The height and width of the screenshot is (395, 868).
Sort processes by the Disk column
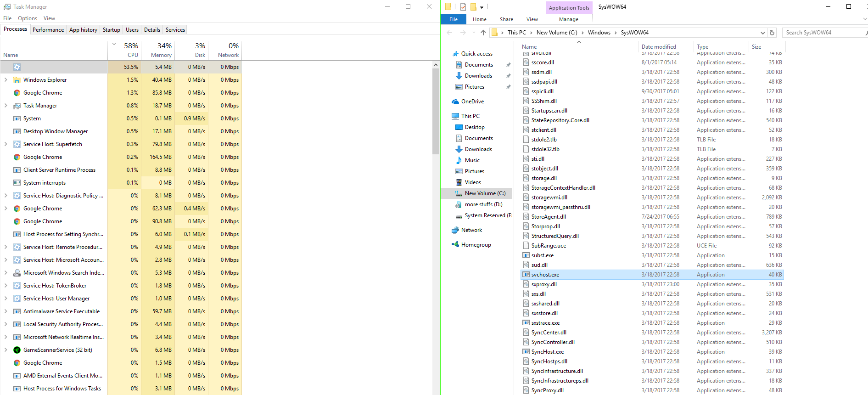pyautogui.click(x=191, y=50)
